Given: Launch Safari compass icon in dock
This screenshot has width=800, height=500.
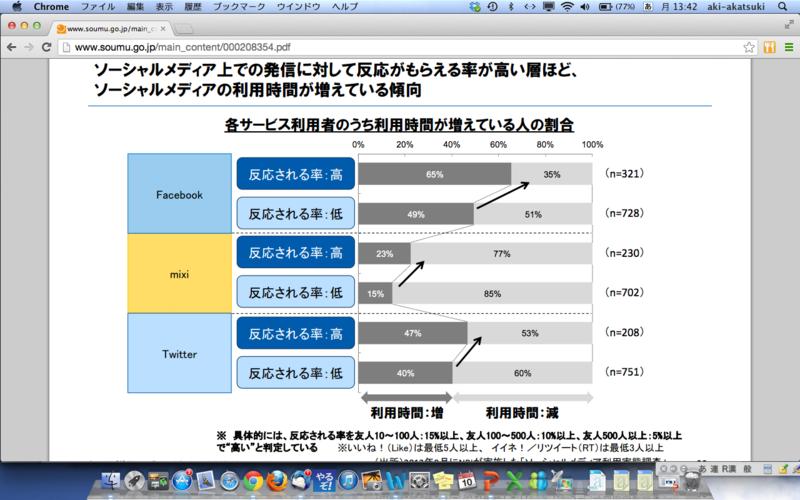Looking at the screenshot, I should point(230,481).
